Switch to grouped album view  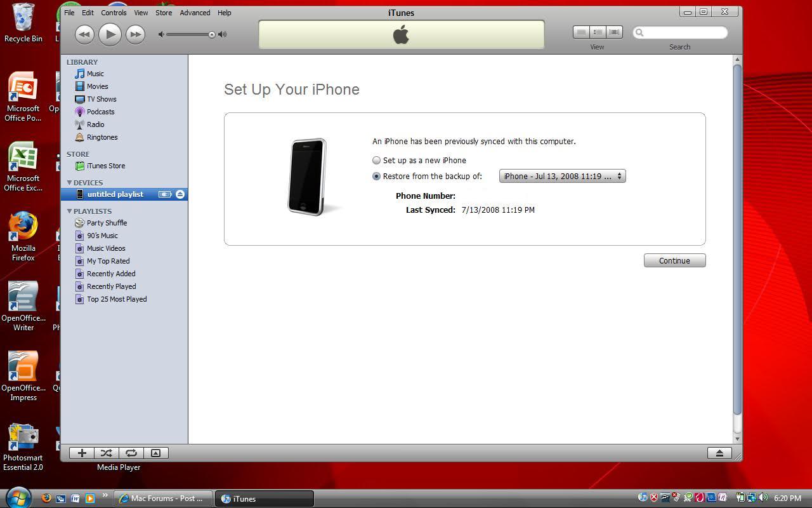pyautogui.click(x=598, y=32)
